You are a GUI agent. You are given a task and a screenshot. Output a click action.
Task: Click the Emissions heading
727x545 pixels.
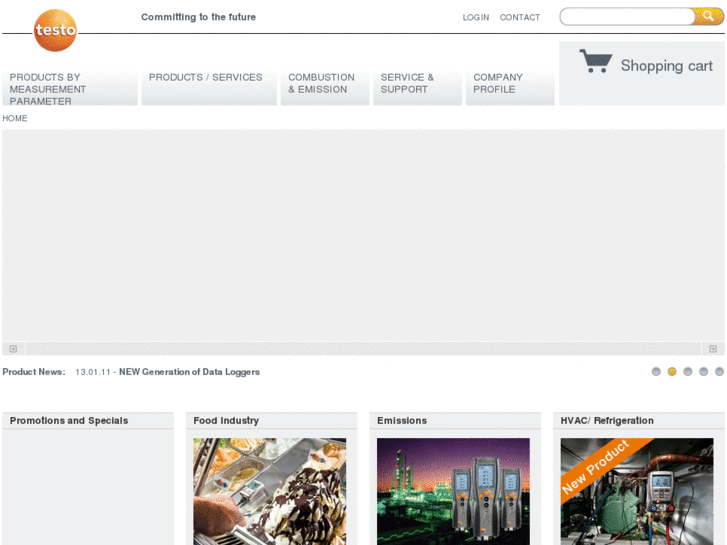pyautogui.click(x=402, y=421)
